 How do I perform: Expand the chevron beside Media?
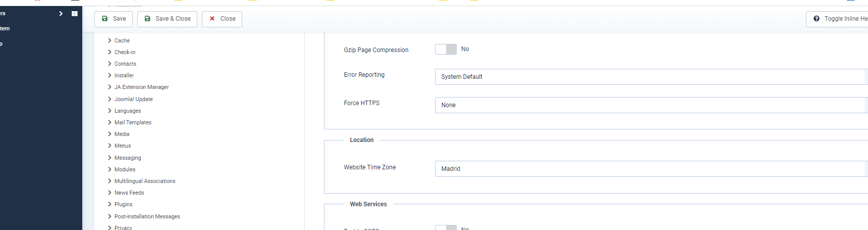click(x=110, y=134)
